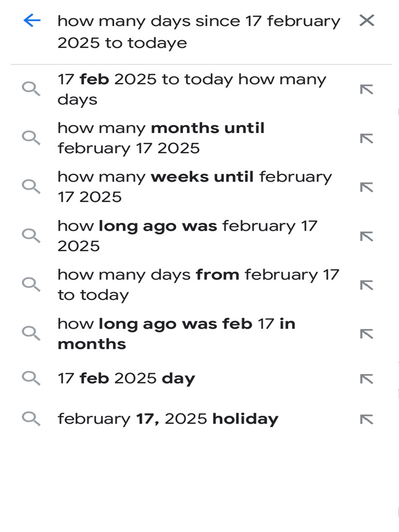The width and height of the screenshot is (399, 532).
Task: Search 'february 17, 2025 holiday' suggestion
Action: pyautogui.click(x=168, y=419)
